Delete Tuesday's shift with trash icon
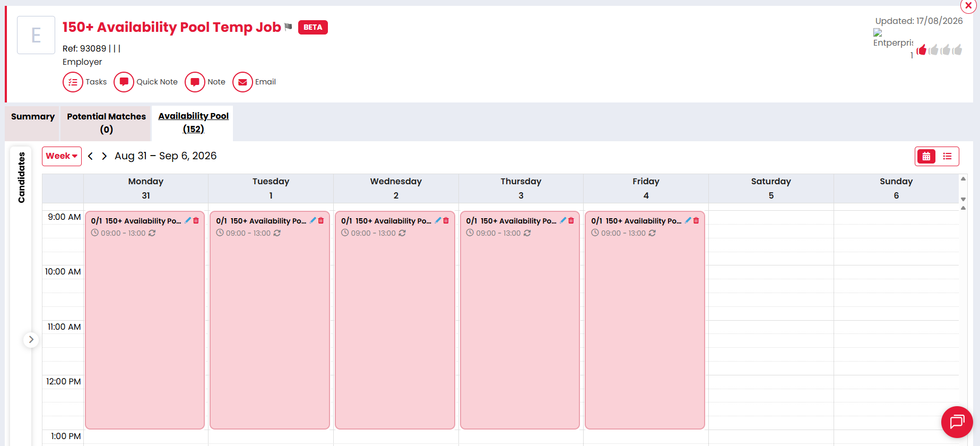980x446 pixels. (x=321, y=220)
